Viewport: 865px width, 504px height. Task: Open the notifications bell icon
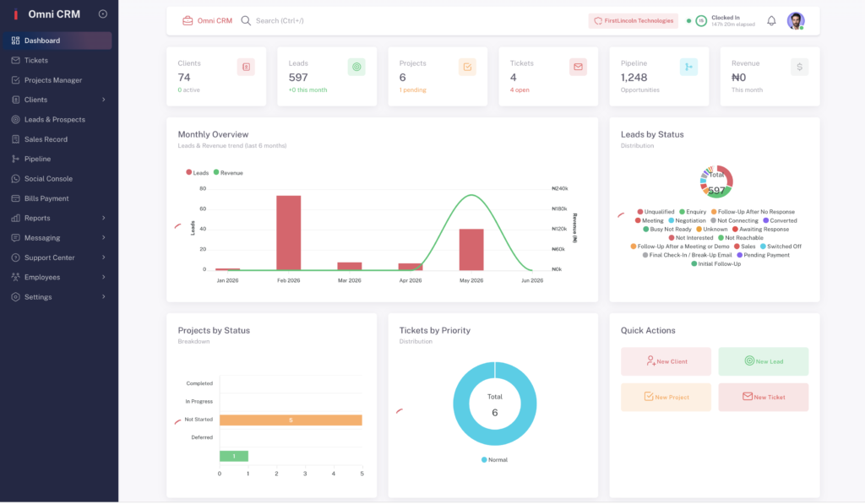[x=771, y=21]
